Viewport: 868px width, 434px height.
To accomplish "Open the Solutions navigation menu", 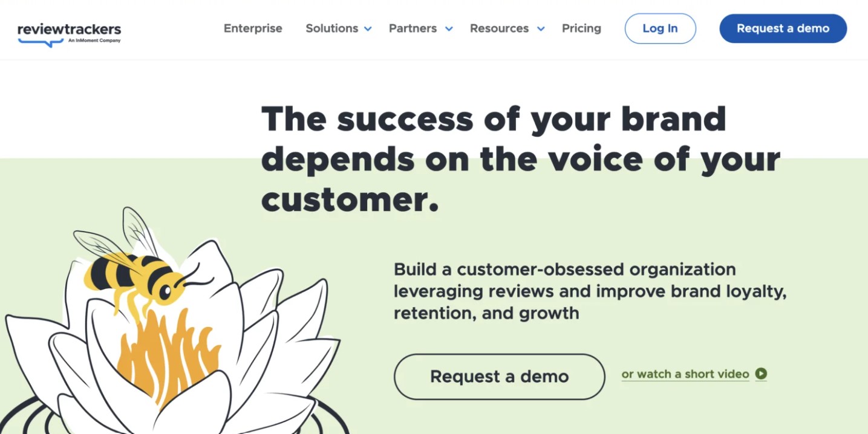I will pos(331,28).
